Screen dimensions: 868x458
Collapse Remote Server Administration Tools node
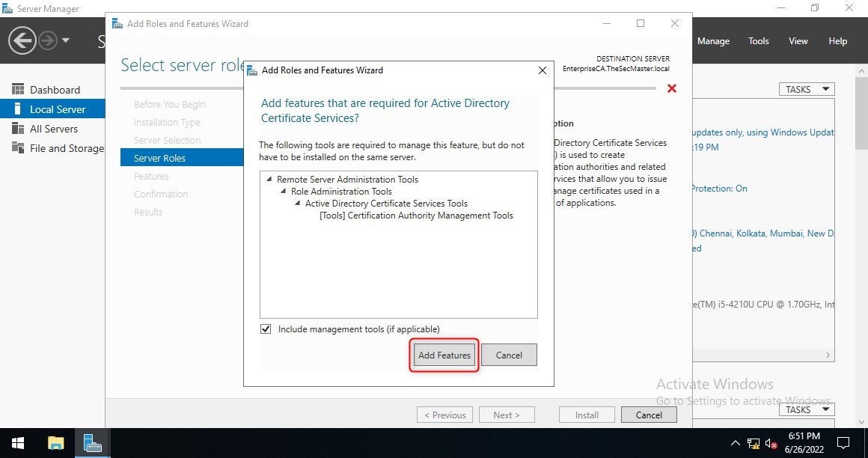coord(269,179)
